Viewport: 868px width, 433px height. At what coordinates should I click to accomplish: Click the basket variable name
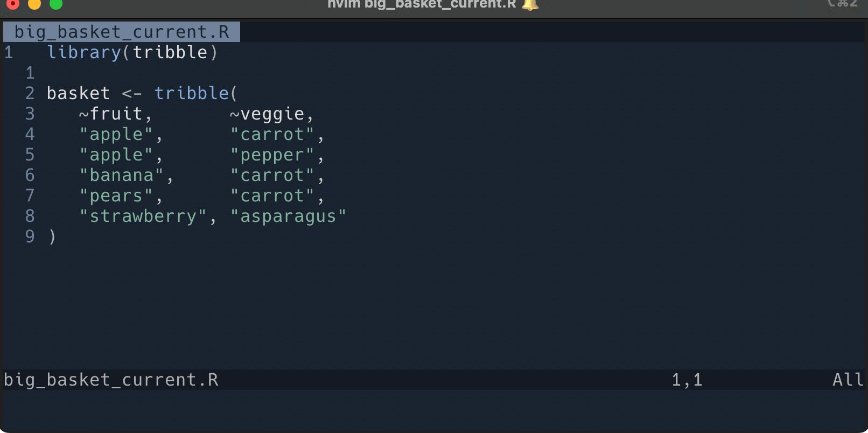(78, 93)
